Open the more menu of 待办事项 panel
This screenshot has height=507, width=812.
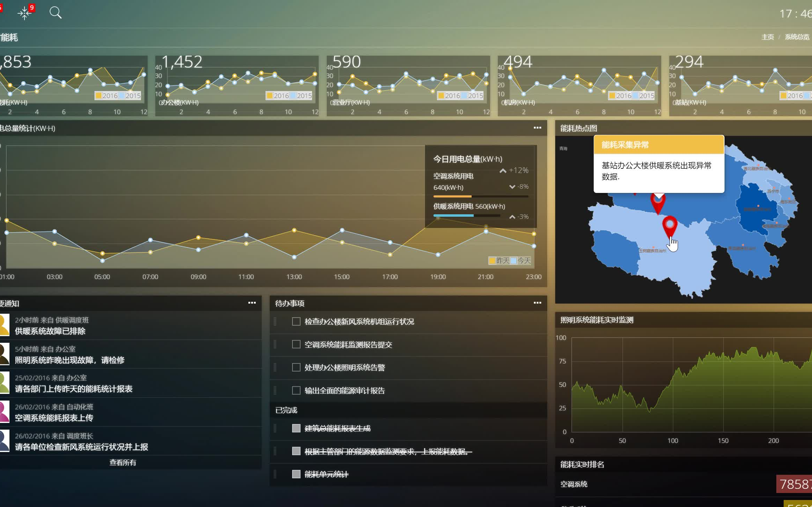537,303
